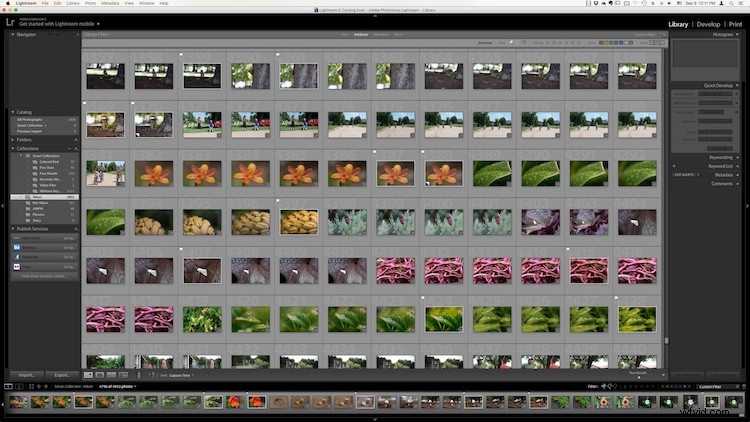
Task: Expand the Keywording panel
Action: 737,157
